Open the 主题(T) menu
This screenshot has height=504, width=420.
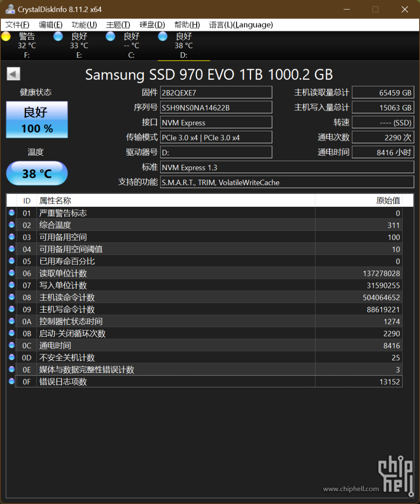tap(118, 25)
